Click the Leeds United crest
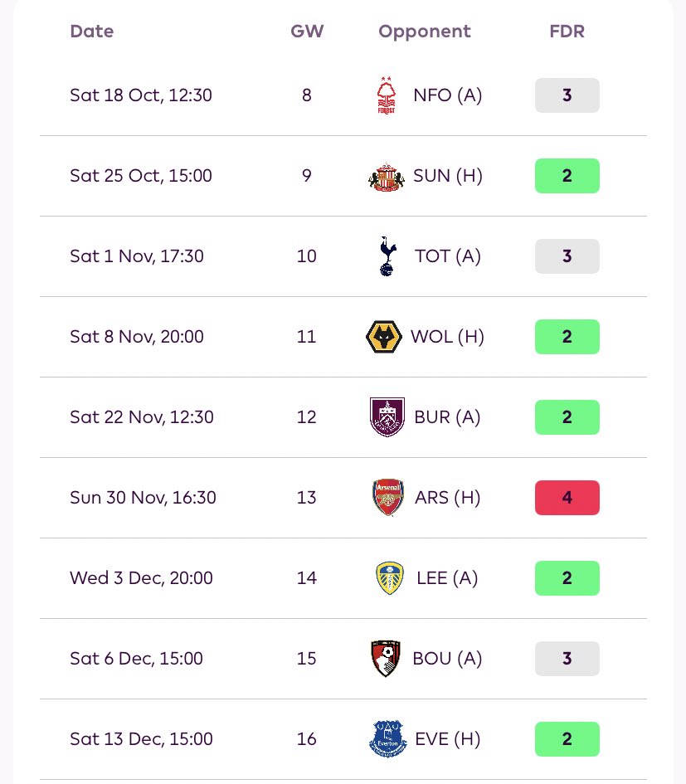686x784 pixels. pos(389,578)
